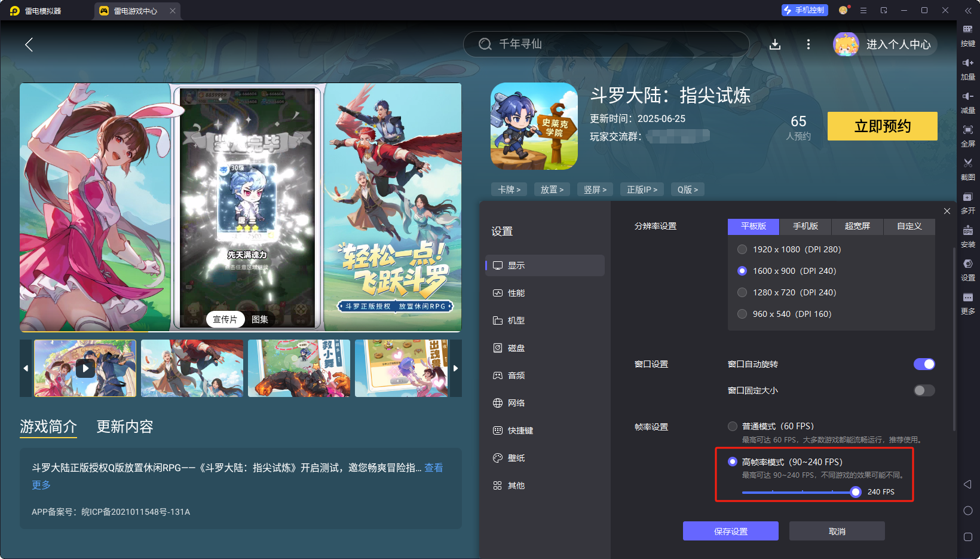
Task: Close the 雷电游戏中心 tab
Action: (172, 11)
